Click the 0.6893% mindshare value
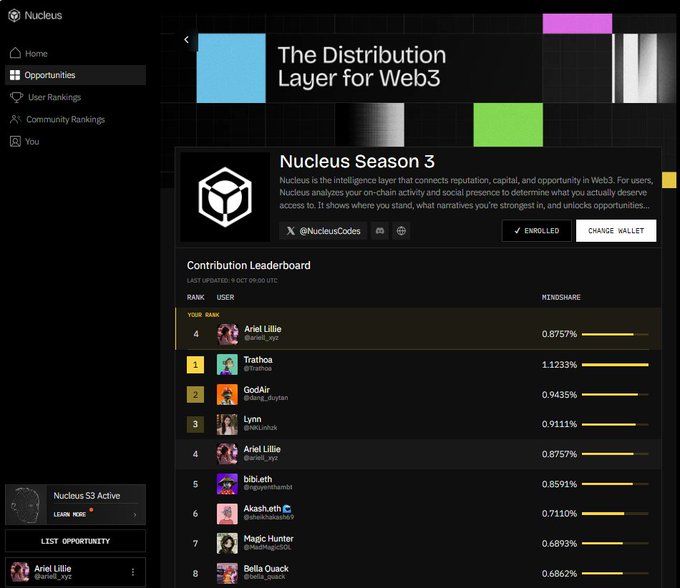 [x=559, y=543]
